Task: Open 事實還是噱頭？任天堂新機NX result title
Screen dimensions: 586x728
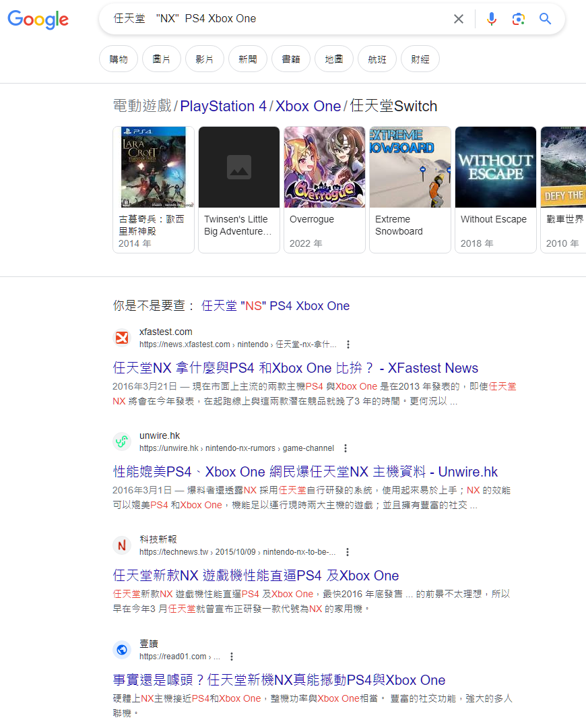Action: 279,679
